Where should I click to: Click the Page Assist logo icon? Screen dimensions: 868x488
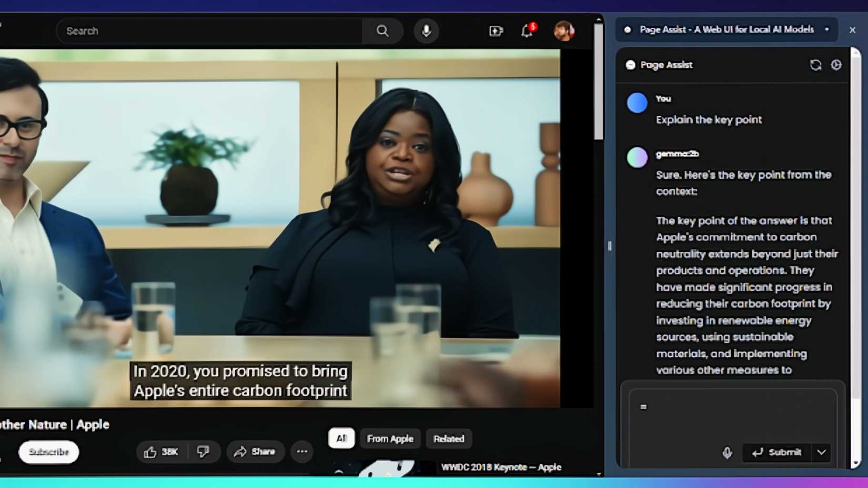(x=630, y=65)
